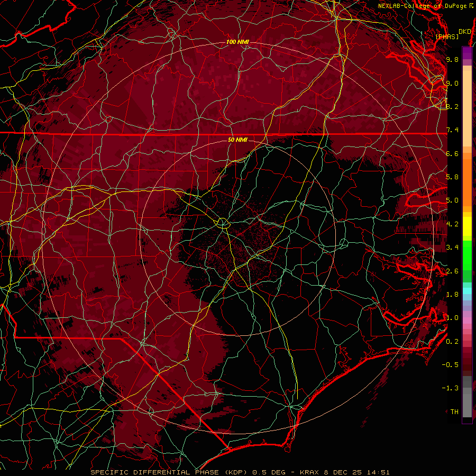Click the 7.4 value on the color scale
The width and height of the screenshot is (476, 476).
[452, 130]
